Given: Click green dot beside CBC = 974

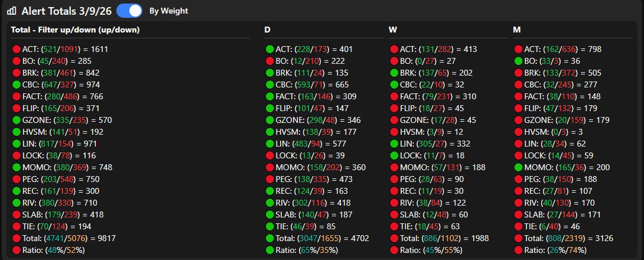Looking at the screenshot, I should pos(17,85).
